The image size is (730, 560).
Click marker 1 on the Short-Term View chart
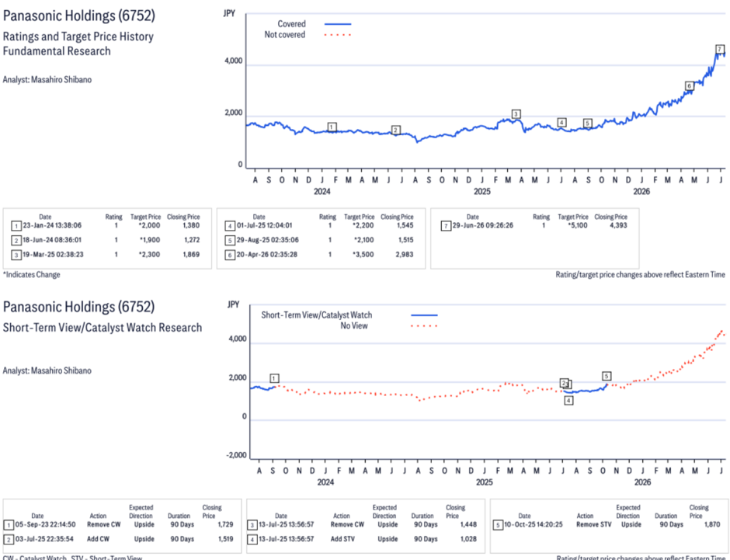pos(274,378)
